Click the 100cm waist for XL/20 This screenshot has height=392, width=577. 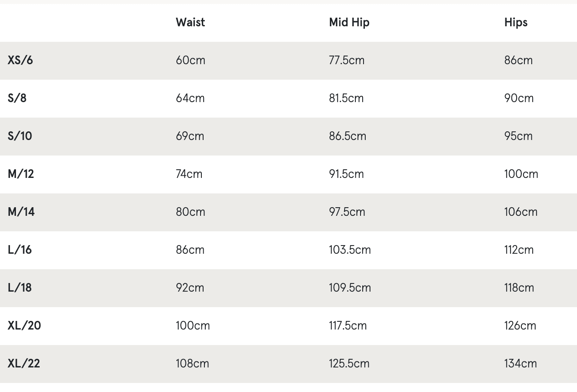click(193, 326)
